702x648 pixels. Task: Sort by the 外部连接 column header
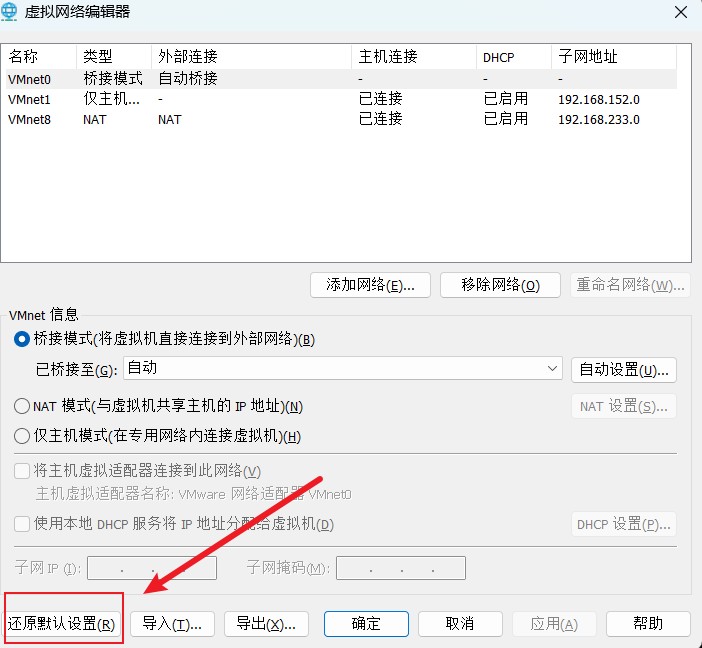click(251, 57)
